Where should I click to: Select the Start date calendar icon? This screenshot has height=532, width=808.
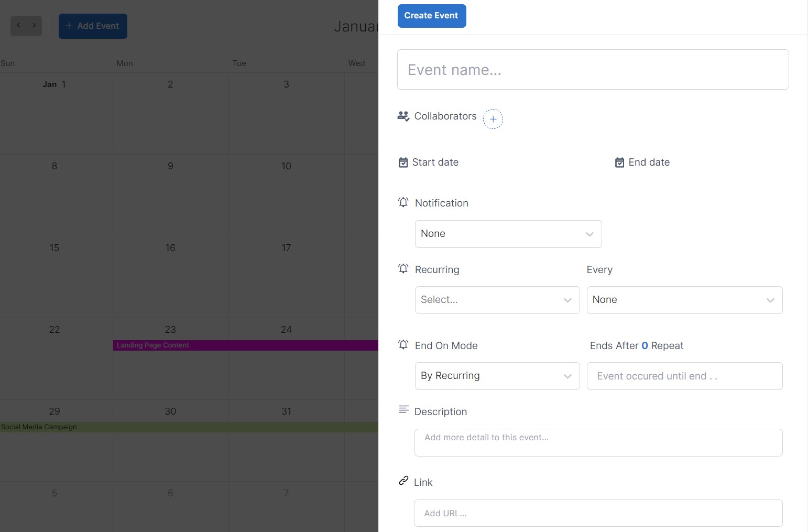pos(403,162)
